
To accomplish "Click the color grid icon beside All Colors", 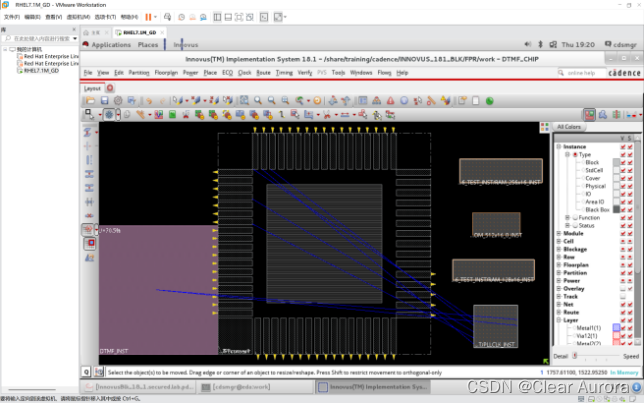I will (545, 127).
